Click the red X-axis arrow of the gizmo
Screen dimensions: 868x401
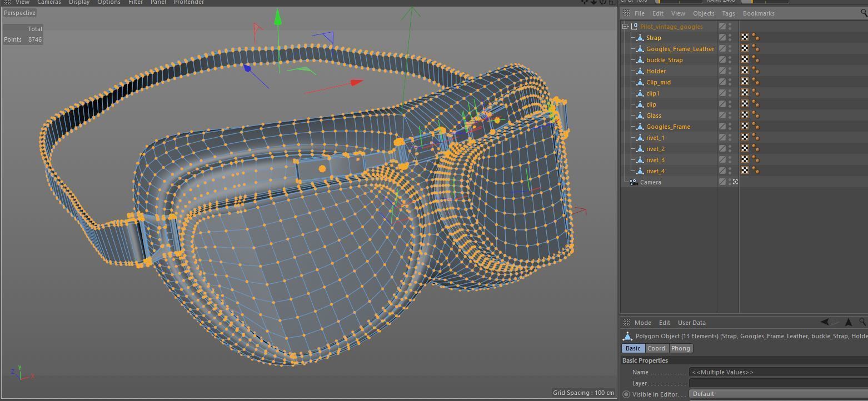coord(356,83)
